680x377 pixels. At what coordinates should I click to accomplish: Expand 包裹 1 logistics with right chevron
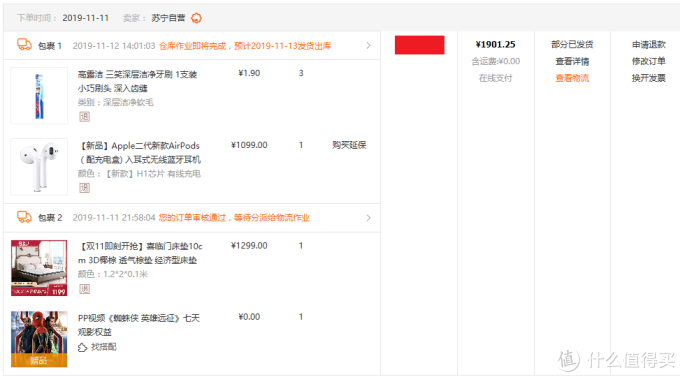(368, 46)
